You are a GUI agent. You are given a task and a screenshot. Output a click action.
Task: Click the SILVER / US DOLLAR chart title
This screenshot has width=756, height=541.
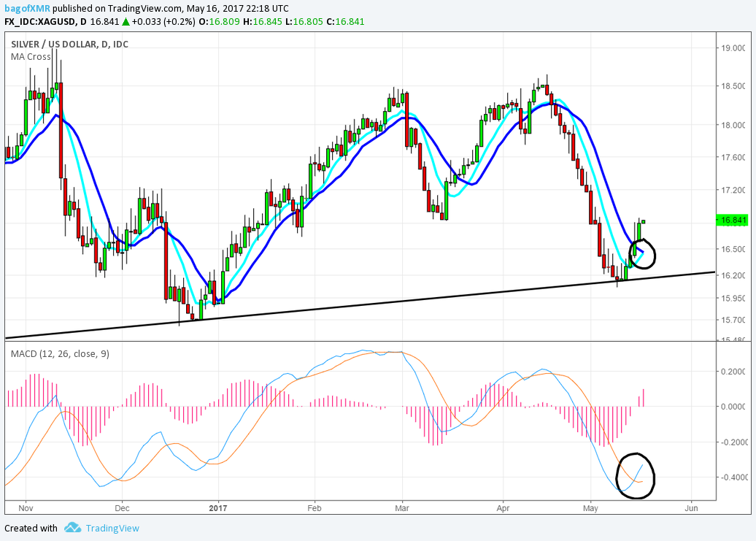(69, 45)
